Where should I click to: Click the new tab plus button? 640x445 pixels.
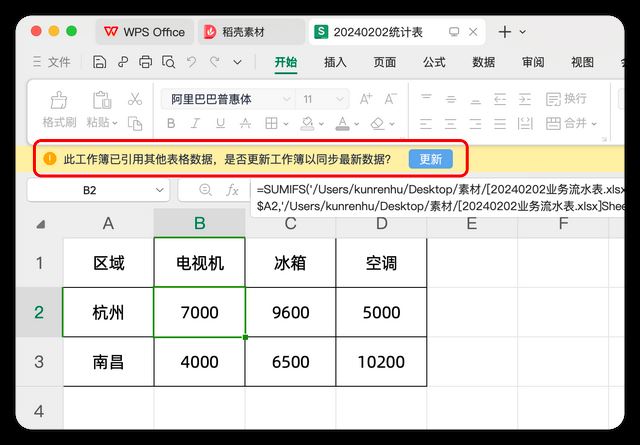coord(504,32)
